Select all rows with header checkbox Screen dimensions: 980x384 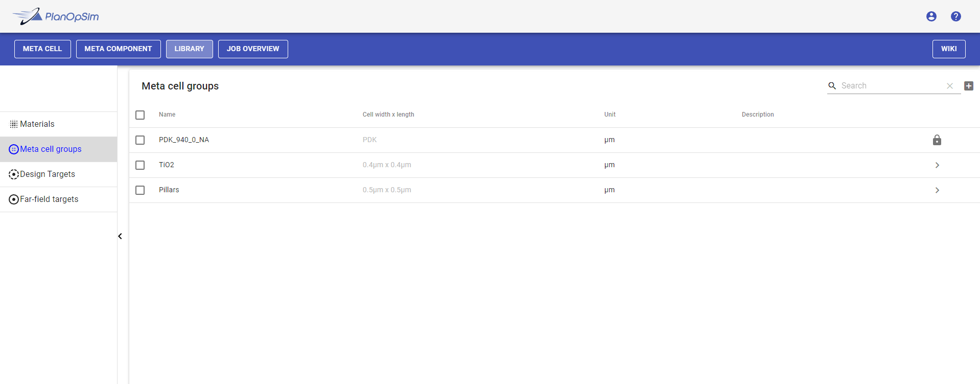(x=140, y=115)
